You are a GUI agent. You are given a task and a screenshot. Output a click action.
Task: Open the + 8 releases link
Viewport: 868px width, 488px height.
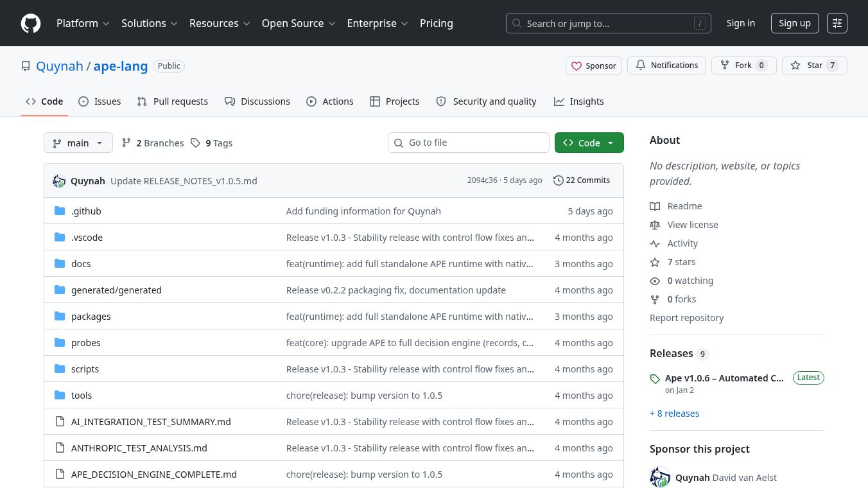(674, 414)
